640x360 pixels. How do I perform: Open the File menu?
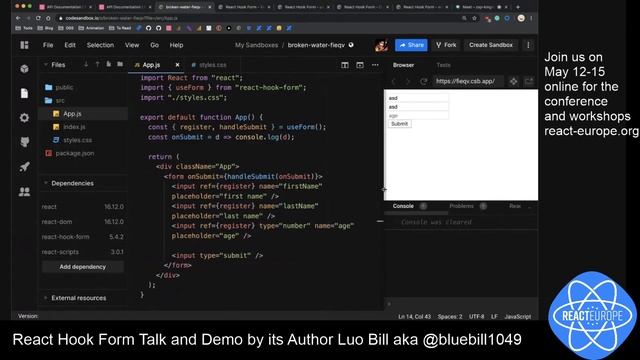48,45
